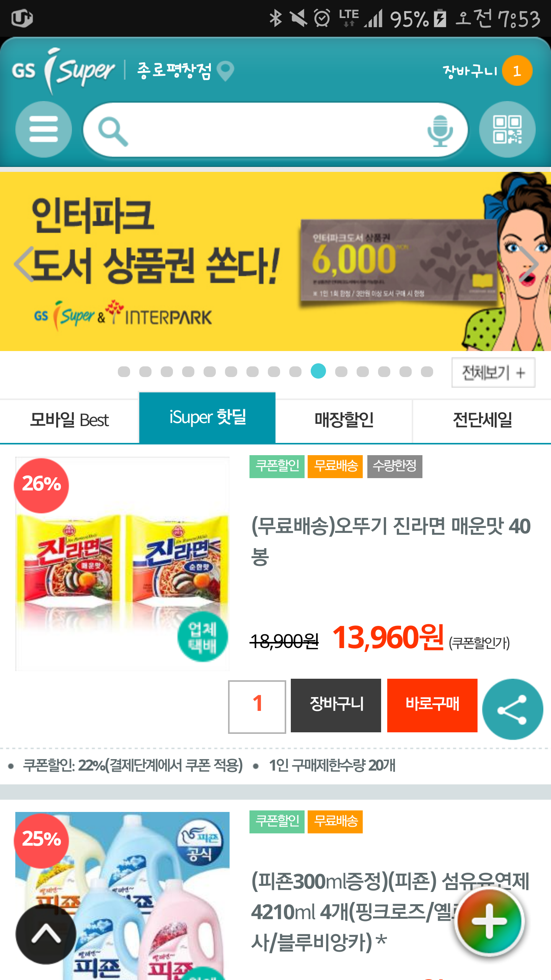This screenshot has width=551, height=980.
Task: Open cart with orange badge 1
Action: coord(487,71)
